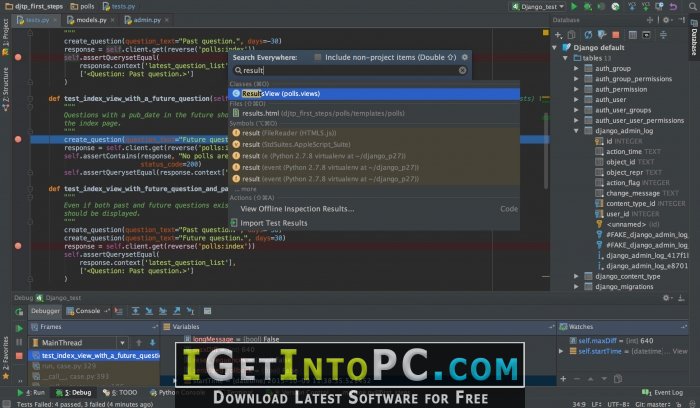Expand the auth_user_groups table
Image resolution: width=700 pixels, height=408 pixels.
576,110
